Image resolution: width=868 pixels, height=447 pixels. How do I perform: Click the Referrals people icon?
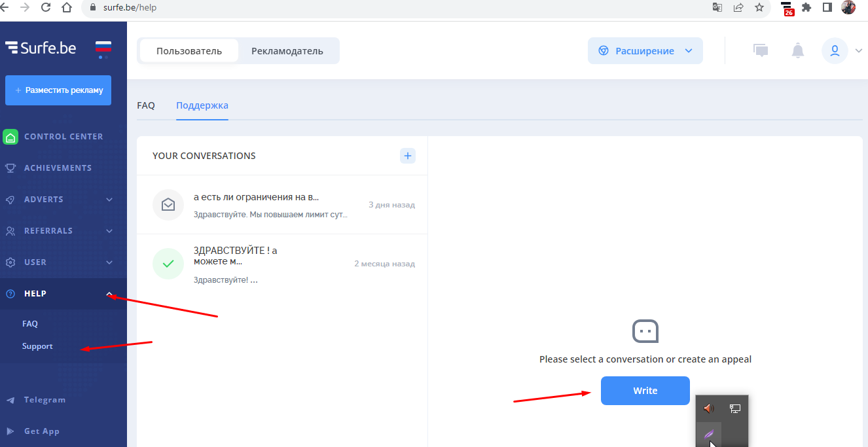point(10,231)
